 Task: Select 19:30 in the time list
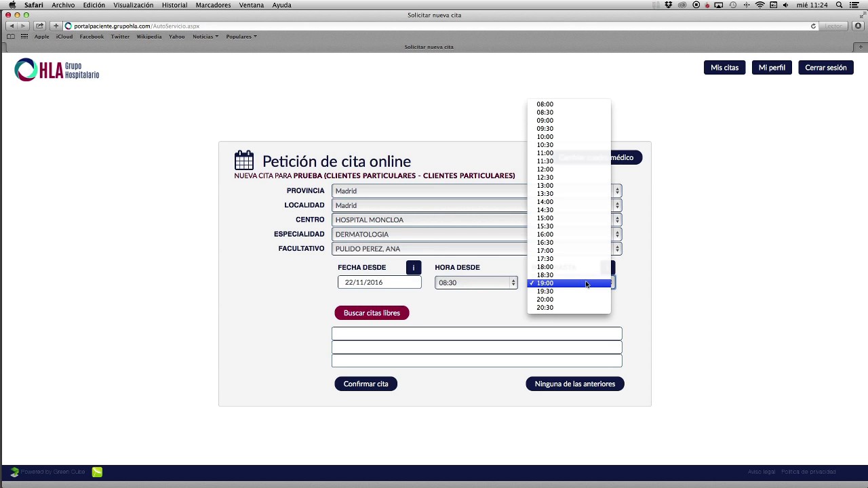tap(545, 291)
